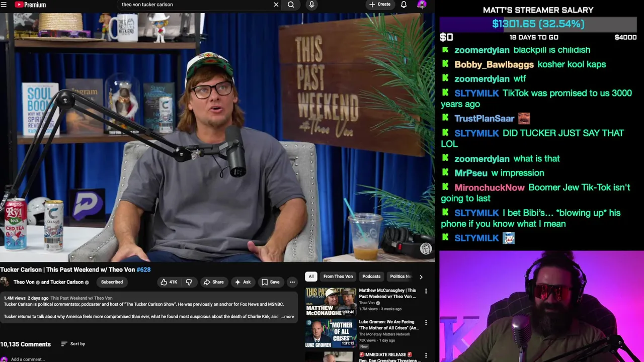Open options menu for Matthew McConaughey video

426,291
